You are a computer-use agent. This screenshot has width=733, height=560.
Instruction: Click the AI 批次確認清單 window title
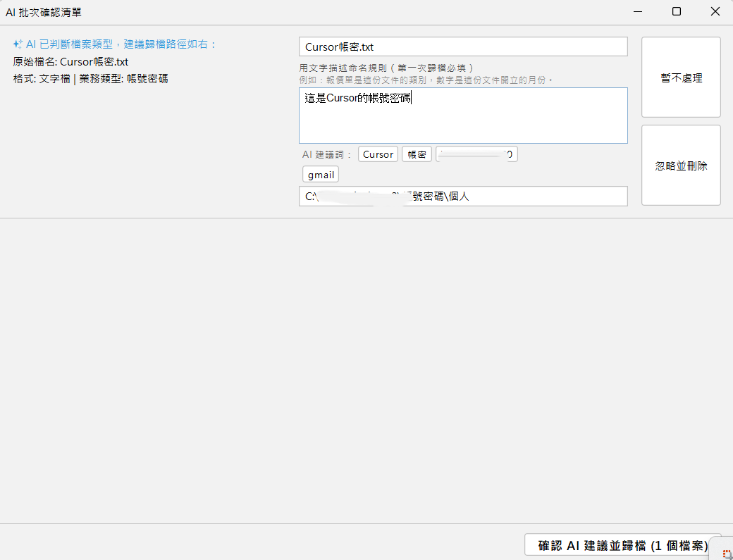[x=44, y=13]
